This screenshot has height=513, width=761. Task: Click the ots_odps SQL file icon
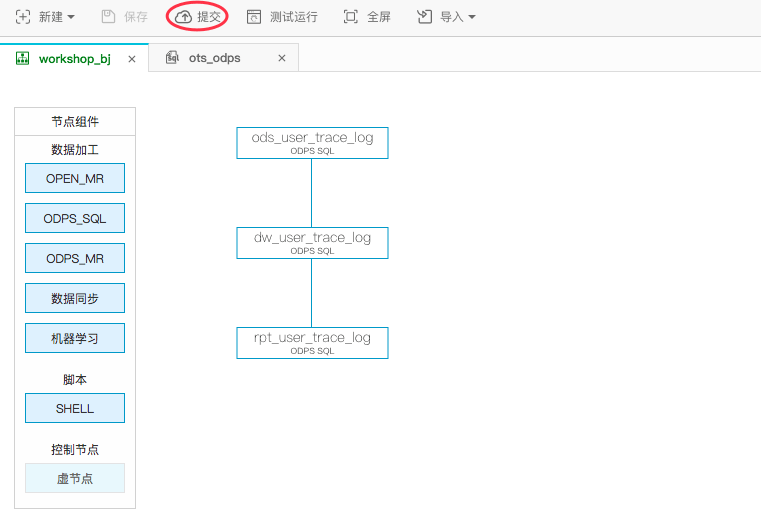[172, 58]
